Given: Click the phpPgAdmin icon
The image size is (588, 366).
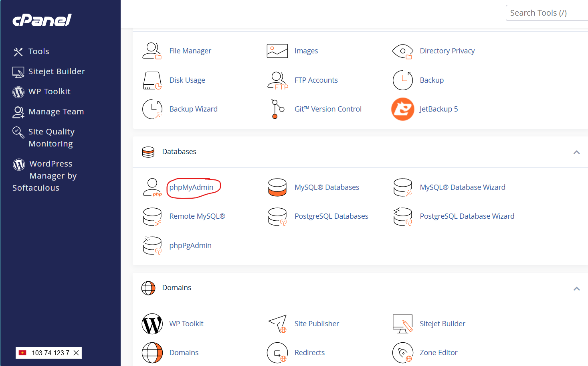Looking at the screenshot, I should click(x=152, y=246).
